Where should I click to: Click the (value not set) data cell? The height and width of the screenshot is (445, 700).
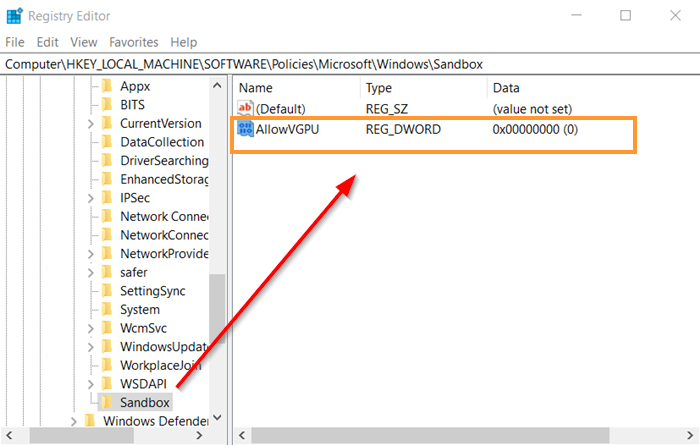point(532,109)
